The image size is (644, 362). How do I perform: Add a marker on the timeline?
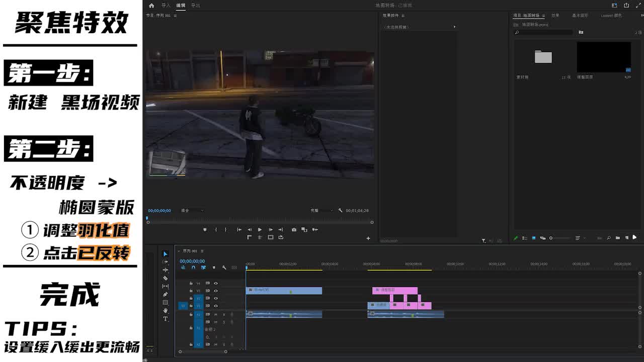click(214, 267)
